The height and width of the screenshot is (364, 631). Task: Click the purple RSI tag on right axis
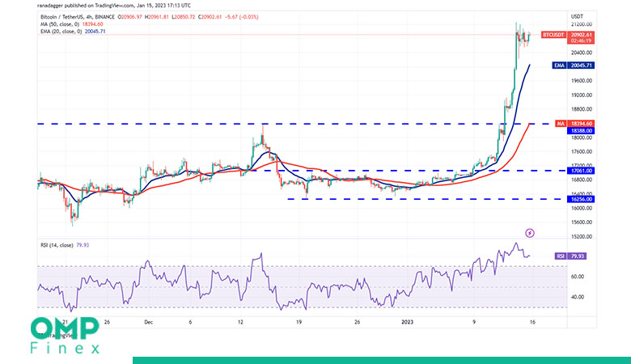click(x=561, y=256)
